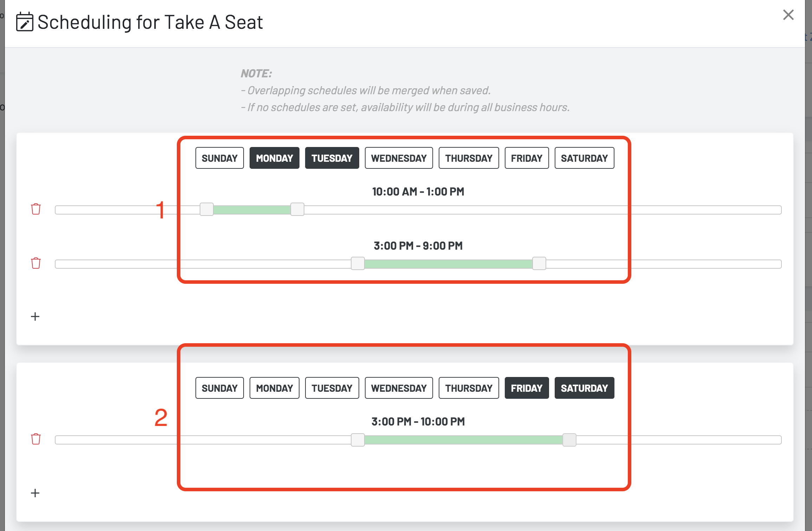Add a time slot to the second schedule

tap(35, 493)
